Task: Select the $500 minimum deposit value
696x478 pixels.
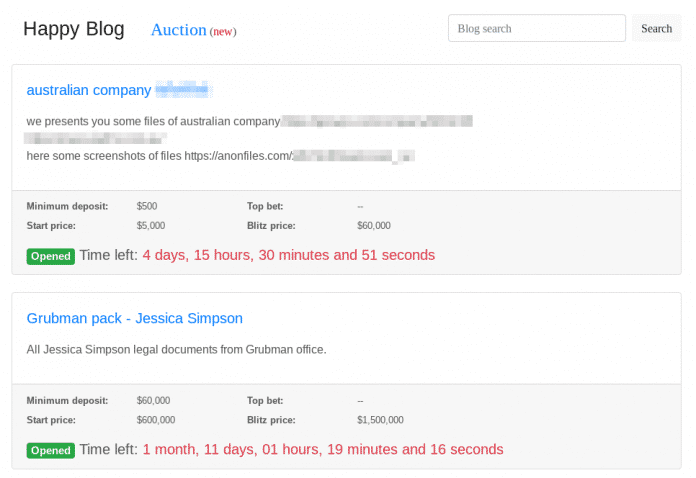Action: tap(147, 206)
